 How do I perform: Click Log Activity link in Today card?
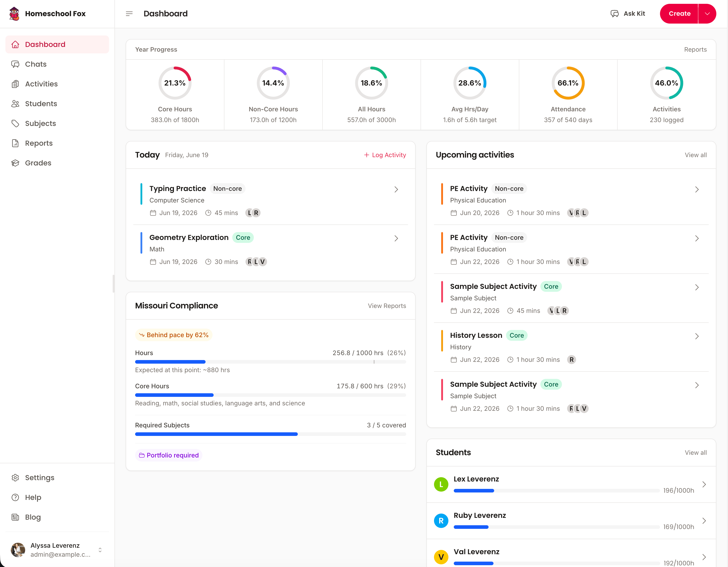coord(385,155)
